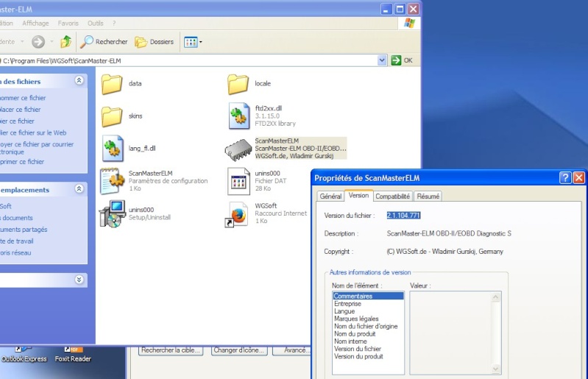The height and width of the screenshot is (379, 588).
Task: Click the Valeur scrollbar down arrow
Action: coord(496,369)
